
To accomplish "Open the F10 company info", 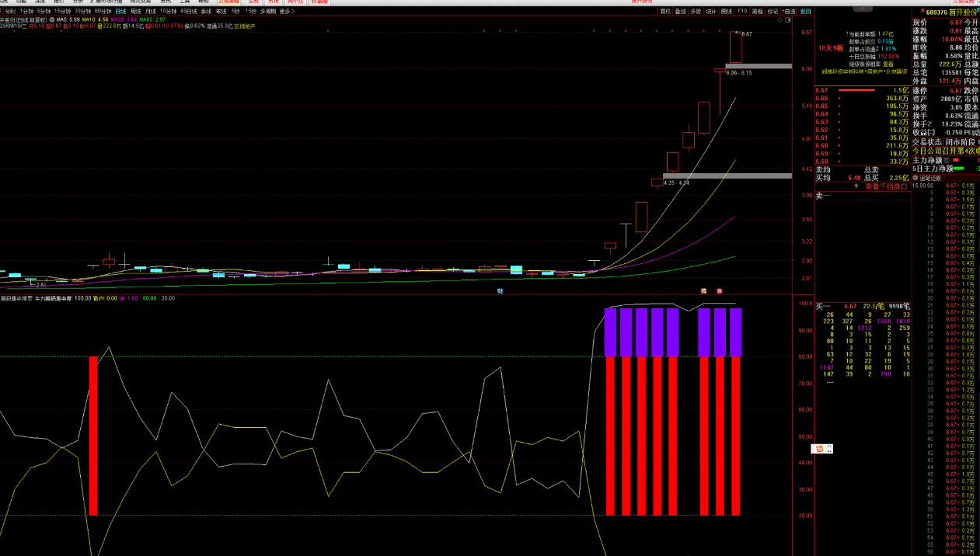I will 741,12.
